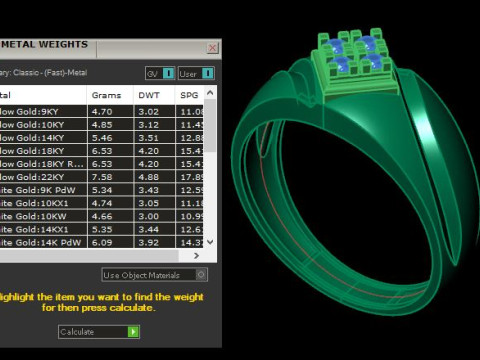The height and width of the screenshot is (360, 480).
Task: Click the 4.66 grams value
Action: [x=102, y=216]
